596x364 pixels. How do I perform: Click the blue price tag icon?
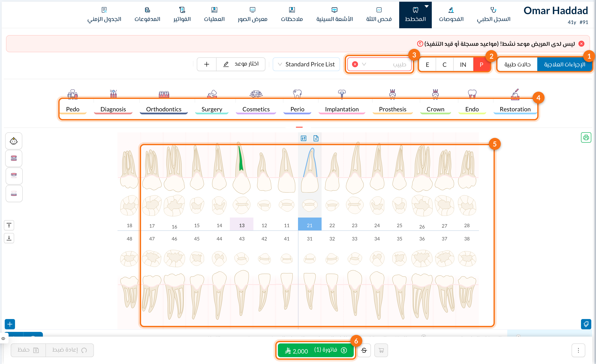(586, 324)
